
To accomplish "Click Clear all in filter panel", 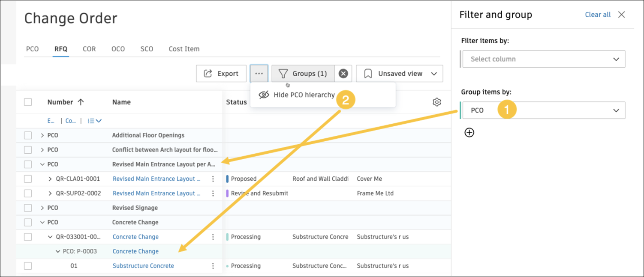I will (598, 15).
